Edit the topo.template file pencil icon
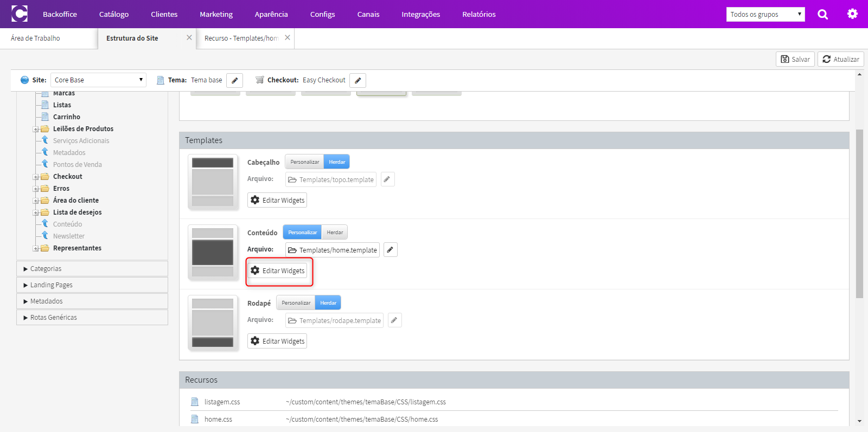This screenshot has height=432, width=868. (x=387, y=179)
